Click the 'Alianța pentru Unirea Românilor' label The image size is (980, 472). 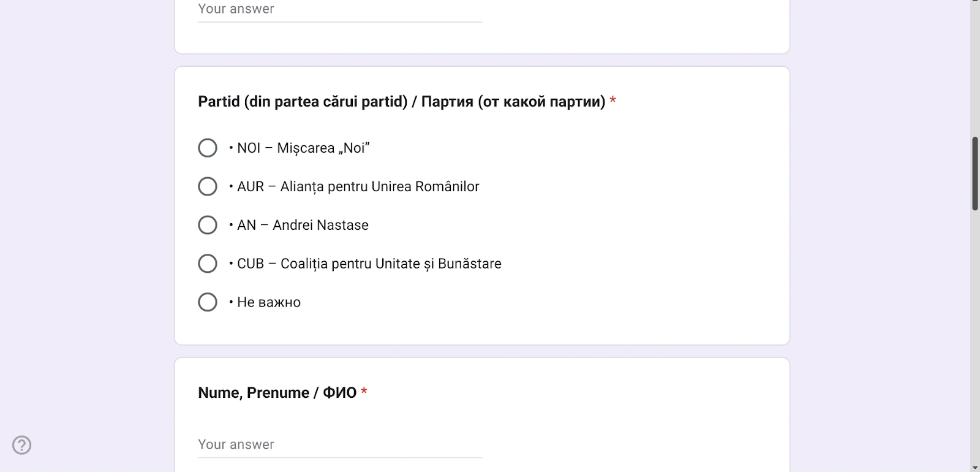(379, 186)
